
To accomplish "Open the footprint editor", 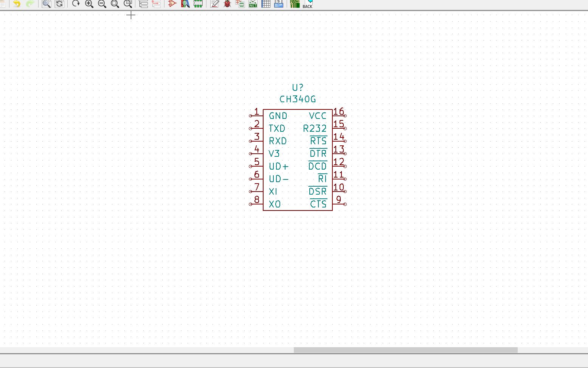I will tap(198, 4).
